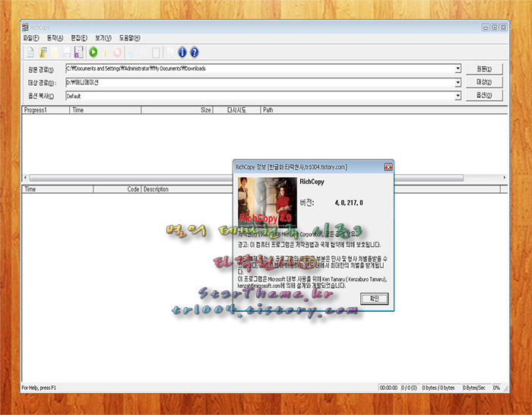Click the faded clipboard paste icon
532x415 pixels.
pyautogui.click(x=156, y=52)
